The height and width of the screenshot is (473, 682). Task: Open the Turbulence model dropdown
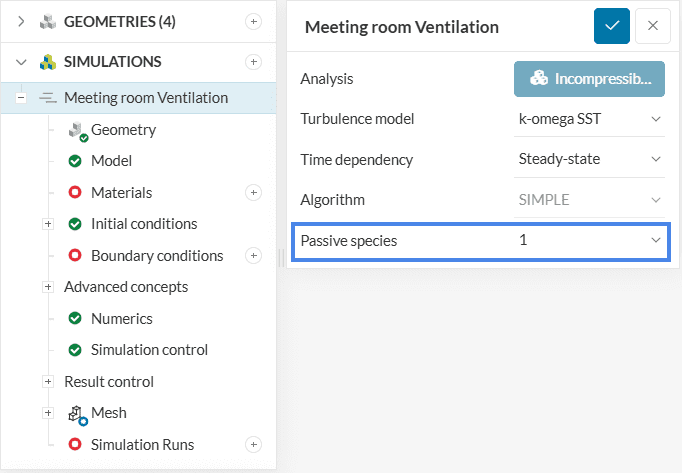point(589,119)
